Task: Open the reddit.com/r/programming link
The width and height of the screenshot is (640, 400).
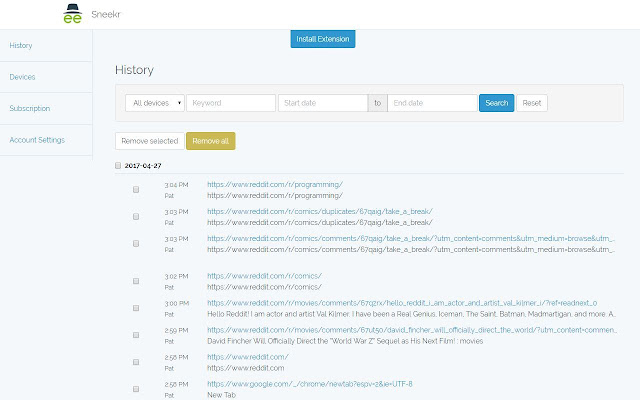Action: click(x=275, y=184)
